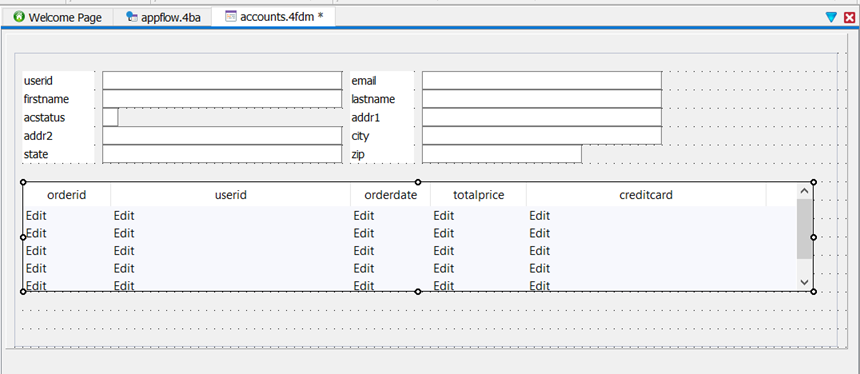Click the email input field
The image size is (860, 374).
coord(542,81)
